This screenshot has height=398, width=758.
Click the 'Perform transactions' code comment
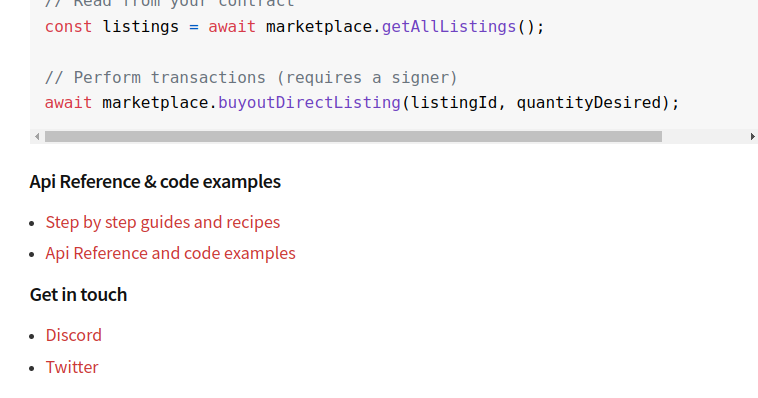[251, 77]
